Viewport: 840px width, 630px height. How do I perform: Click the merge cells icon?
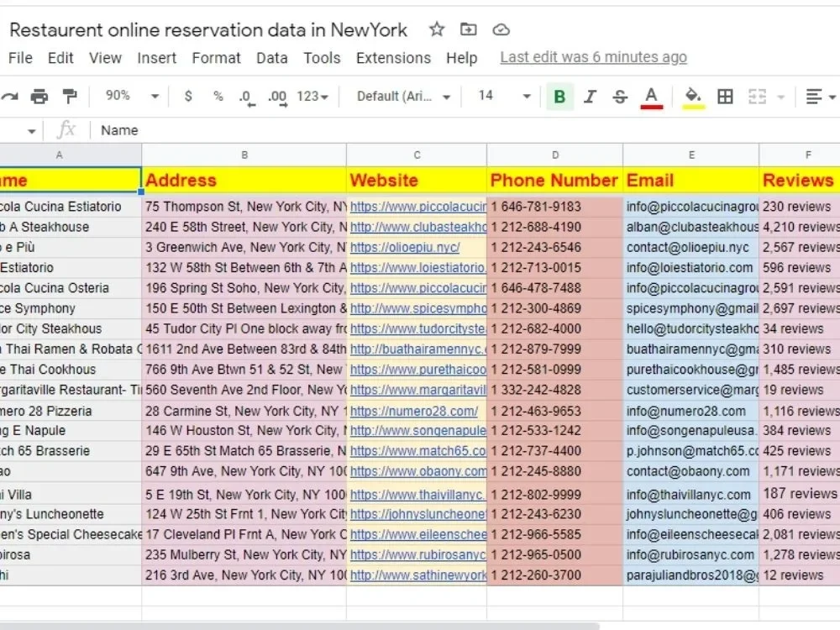758,97
